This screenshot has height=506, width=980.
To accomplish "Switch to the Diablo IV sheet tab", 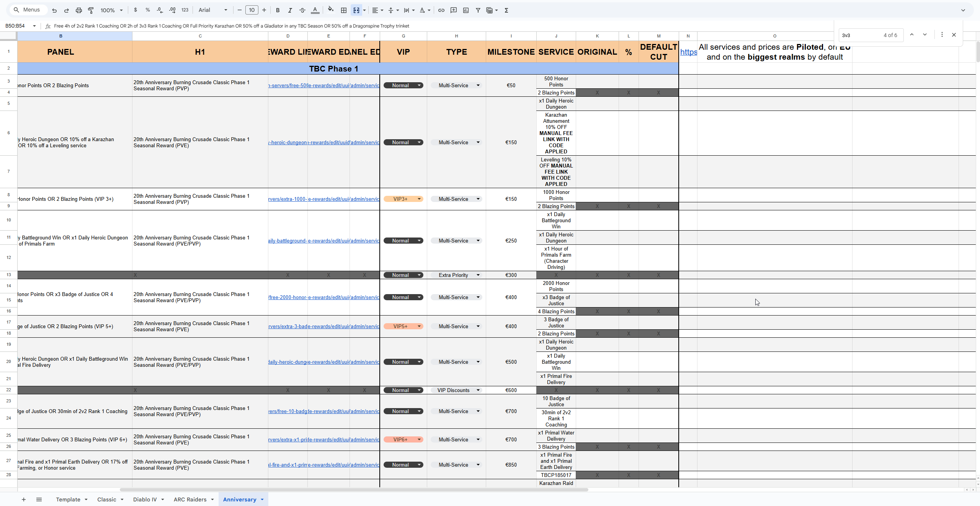I will pyautogui.click(x=145, y=499).
